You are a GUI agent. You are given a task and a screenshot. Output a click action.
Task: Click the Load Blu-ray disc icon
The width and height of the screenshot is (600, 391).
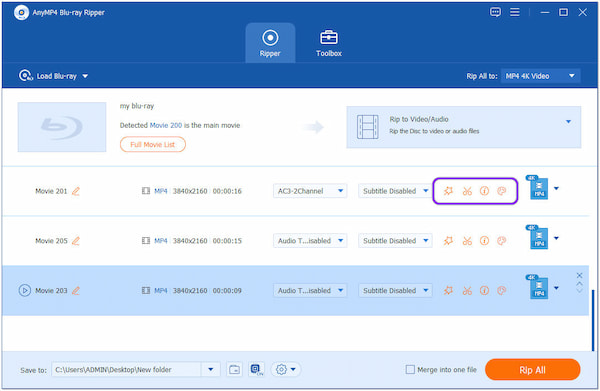coord(25,76)
